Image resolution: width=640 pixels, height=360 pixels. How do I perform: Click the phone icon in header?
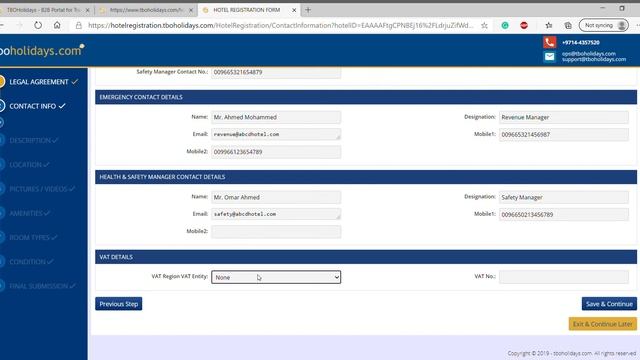(549, 42)
